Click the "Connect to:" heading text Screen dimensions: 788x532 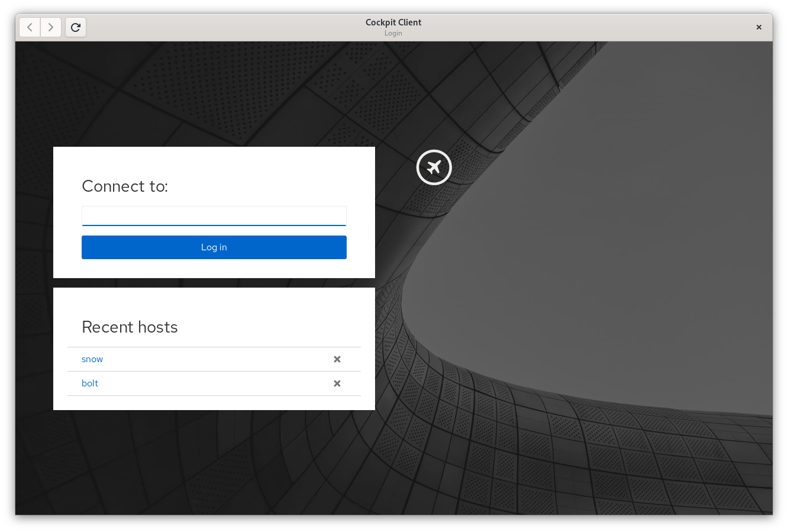(x=125, y=186)
